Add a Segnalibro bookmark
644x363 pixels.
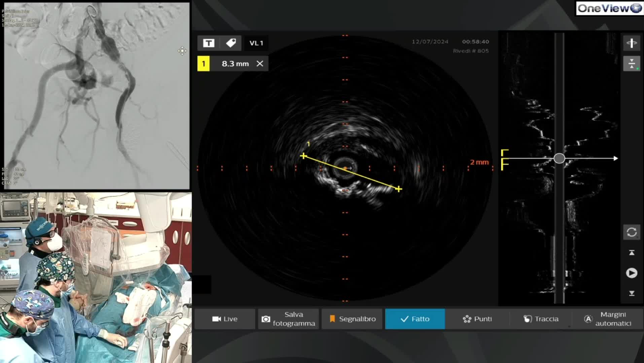click(352, 319)
